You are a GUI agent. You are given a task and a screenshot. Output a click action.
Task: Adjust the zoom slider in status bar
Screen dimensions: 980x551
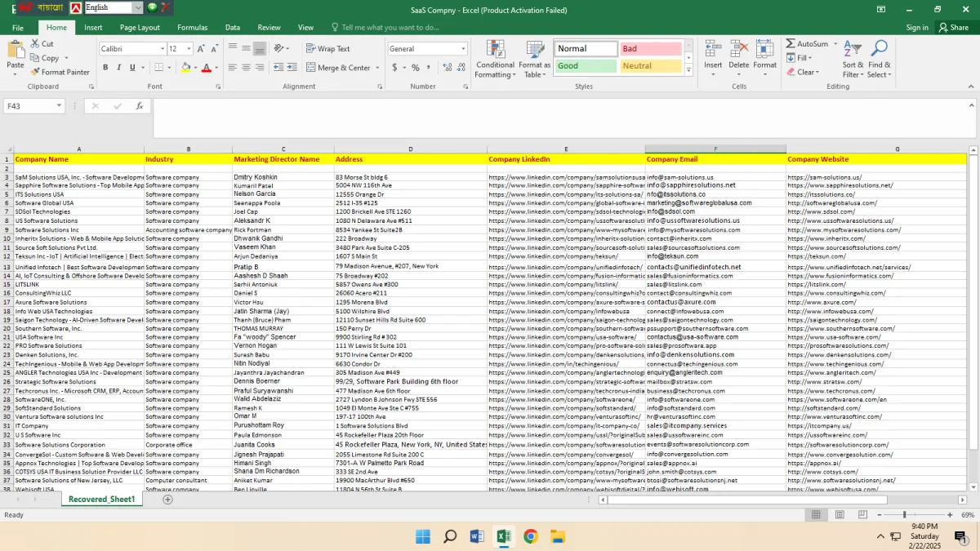coord(905,515)
